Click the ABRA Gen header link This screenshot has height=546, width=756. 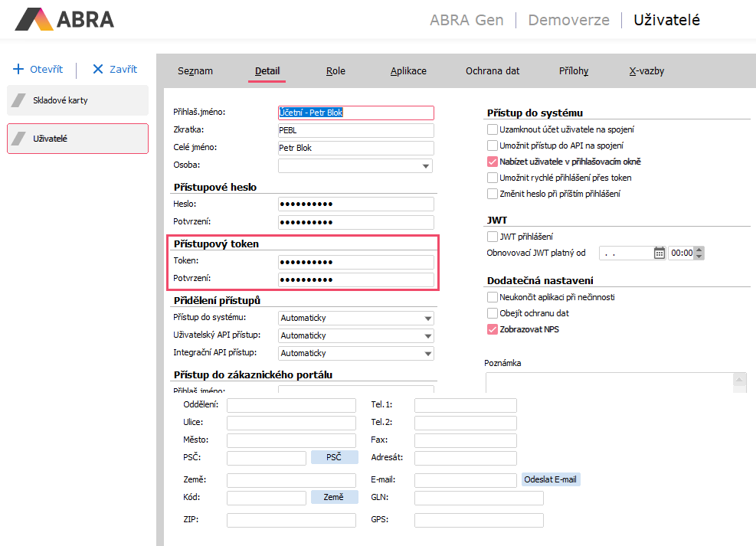[x=466, y=20]
